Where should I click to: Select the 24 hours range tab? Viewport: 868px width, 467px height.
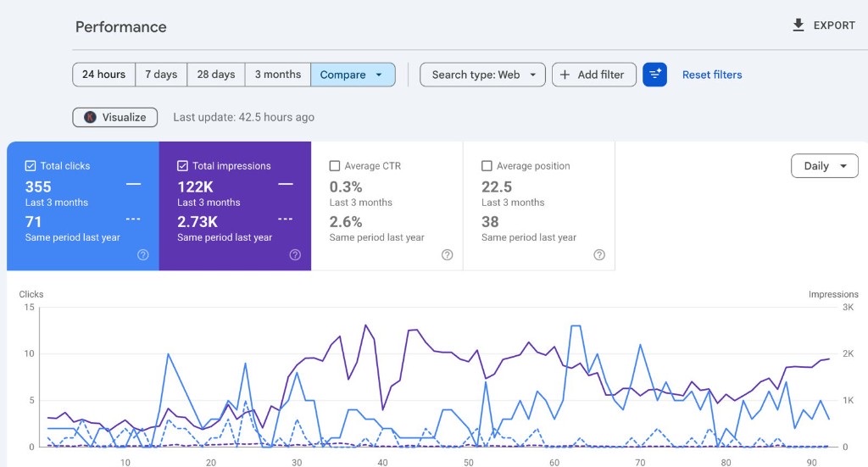click(103, 74)
